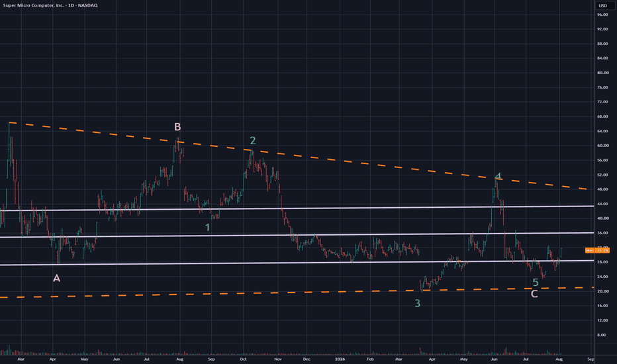Click the Oct label on time axis
Image resolution: width=617 pixels, height=364 pixels.
(243, 359)
